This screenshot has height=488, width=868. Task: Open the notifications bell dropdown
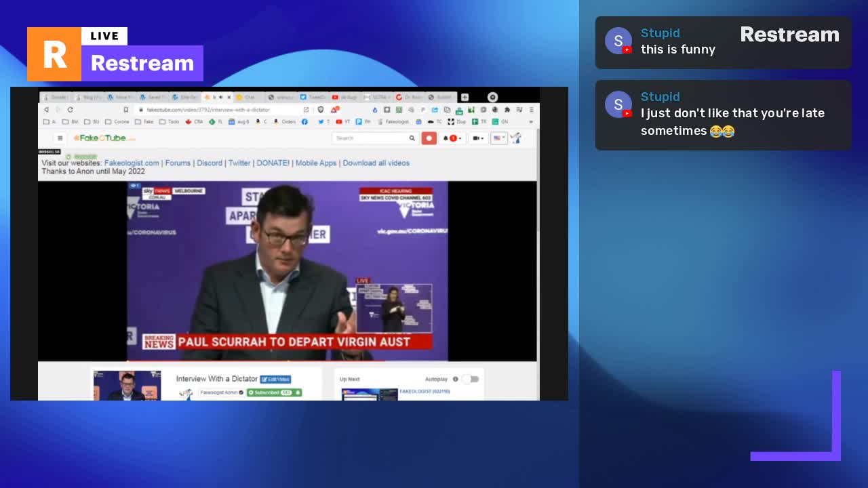452,138
